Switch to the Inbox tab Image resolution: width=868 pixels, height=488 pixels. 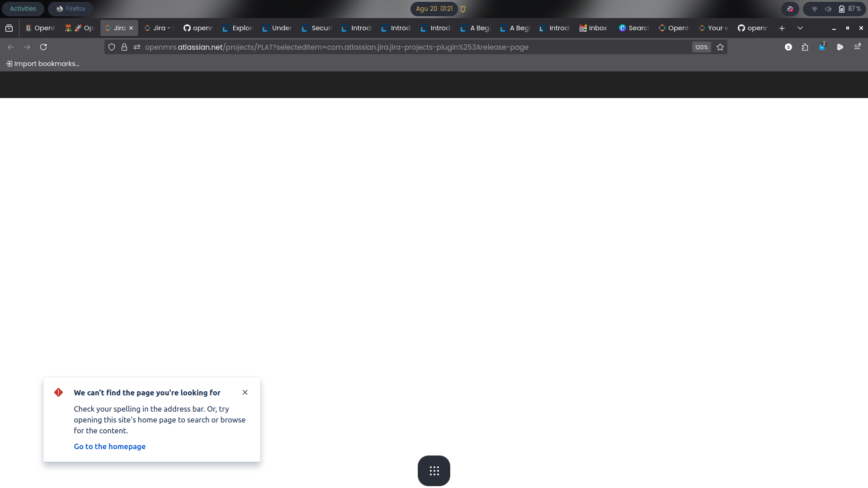[594, 28]
